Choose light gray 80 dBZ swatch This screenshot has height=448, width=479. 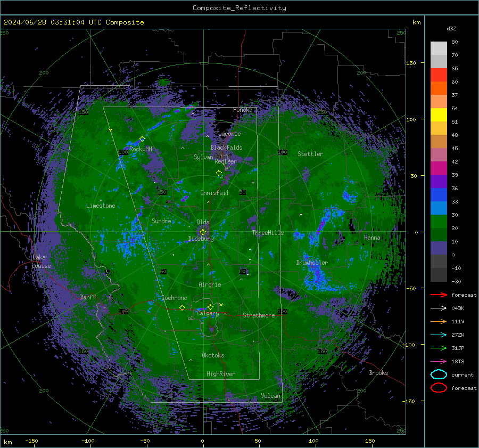[x=439, y=48]
